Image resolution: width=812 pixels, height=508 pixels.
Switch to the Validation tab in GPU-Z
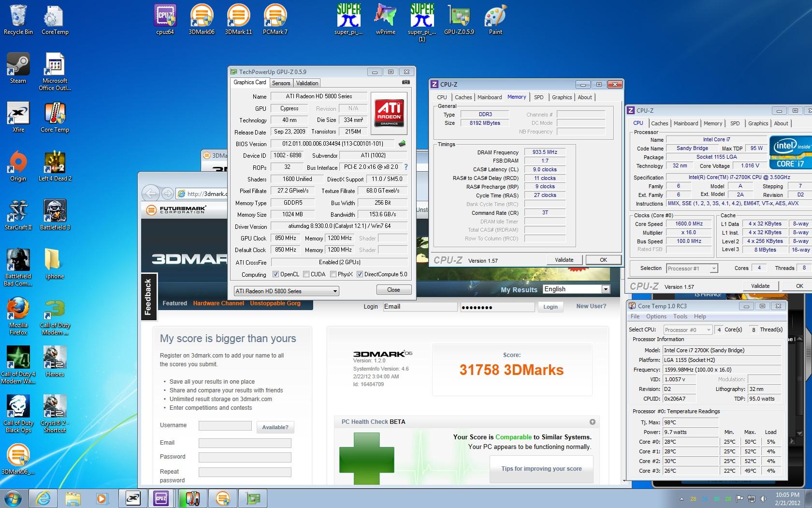coord(307,83)
